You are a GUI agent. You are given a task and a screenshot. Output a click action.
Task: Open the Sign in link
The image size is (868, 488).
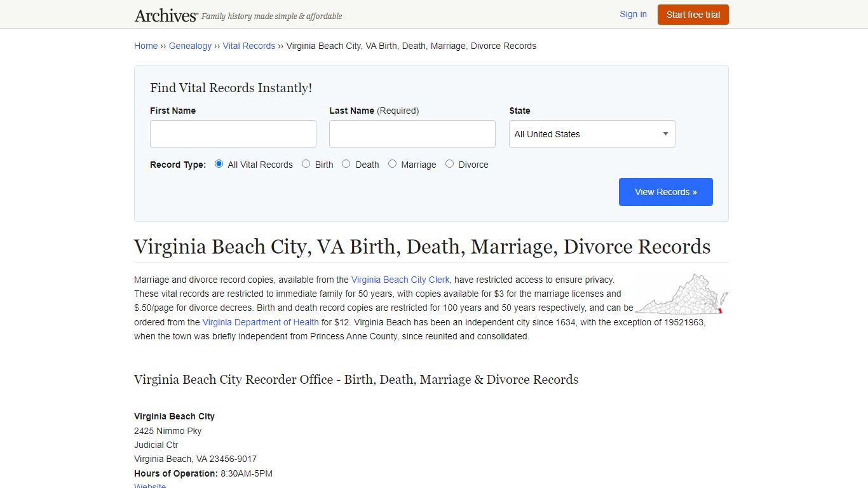633,14
